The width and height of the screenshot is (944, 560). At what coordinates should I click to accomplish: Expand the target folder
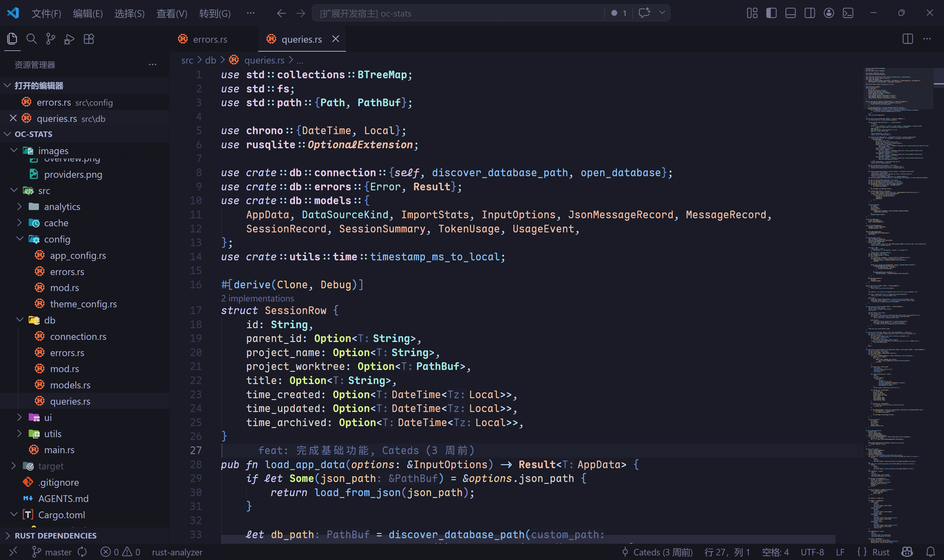(x=14, y=466)
